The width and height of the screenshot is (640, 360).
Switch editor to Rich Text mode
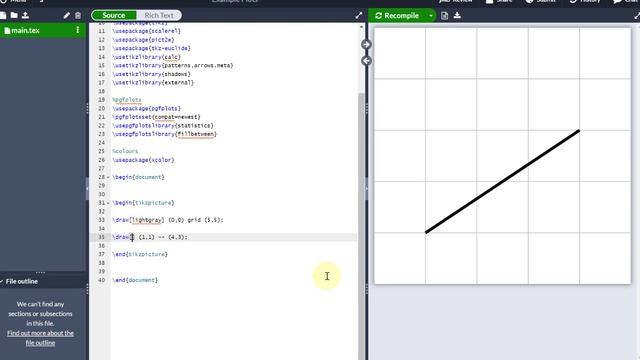(x=159, y=16)
